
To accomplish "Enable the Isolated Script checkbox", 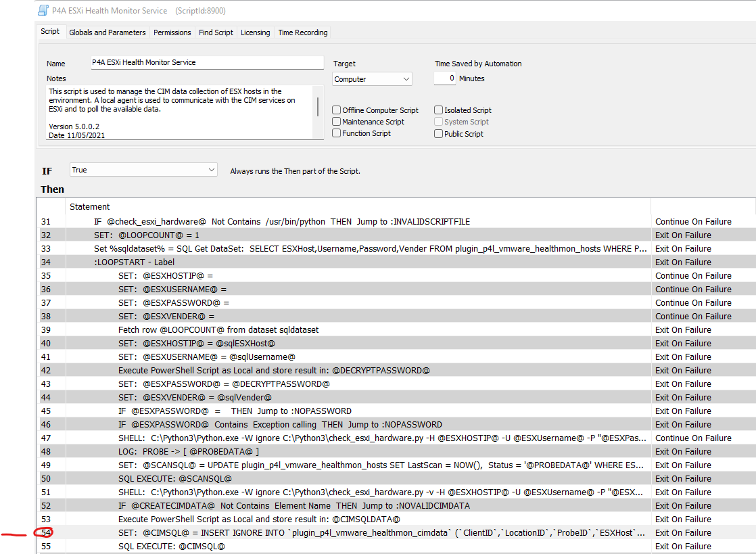I will click(x=439, y=110).
